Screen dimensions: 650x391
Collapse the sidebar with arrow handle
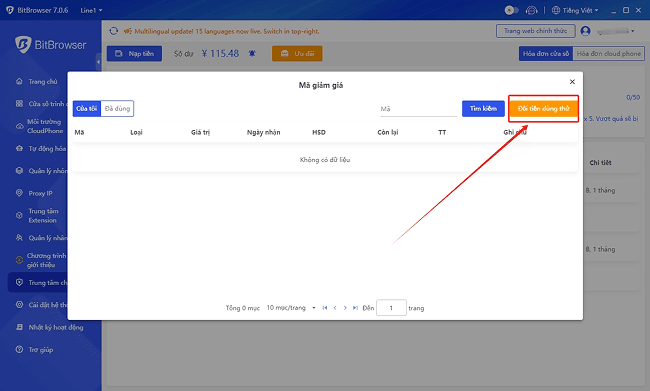pyautogui.click(x=98, y=62)
